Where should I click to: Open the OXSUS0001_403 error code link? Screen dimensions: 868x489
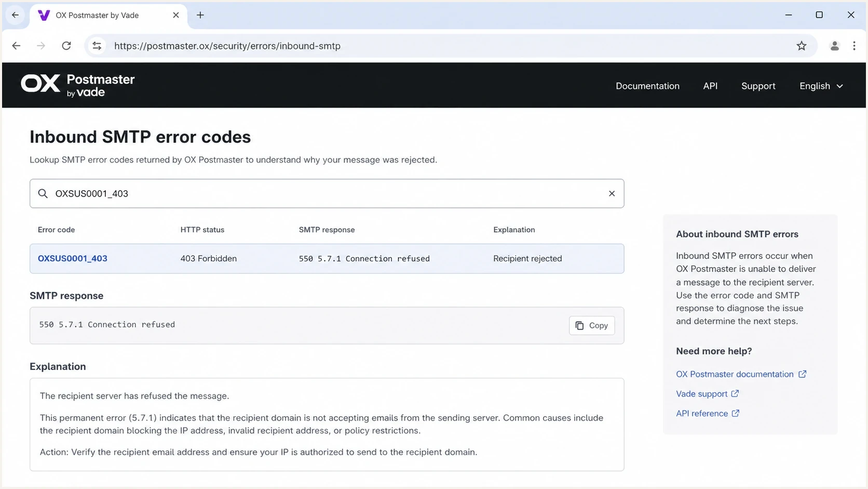coord(73,258)
